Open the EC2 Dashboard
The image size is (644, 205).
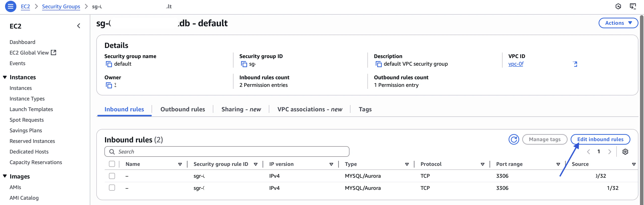point(22,42)
